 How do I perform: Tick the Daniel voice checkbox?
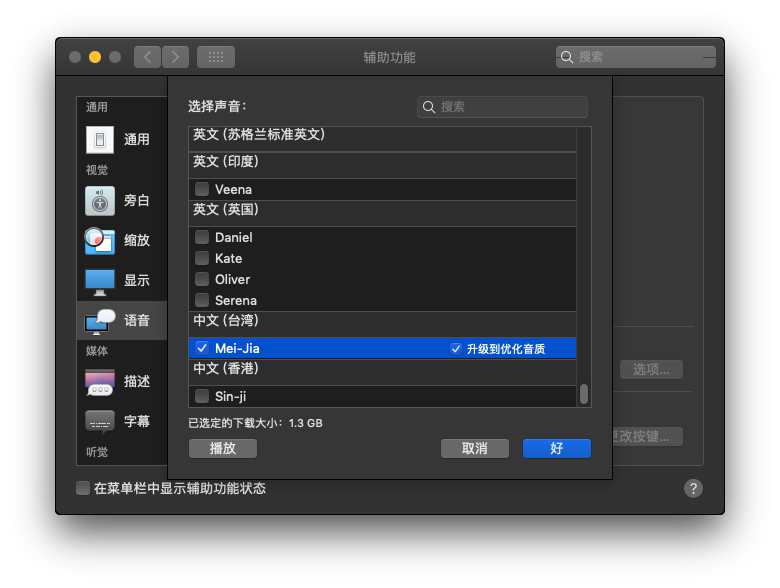pos(202,237)
